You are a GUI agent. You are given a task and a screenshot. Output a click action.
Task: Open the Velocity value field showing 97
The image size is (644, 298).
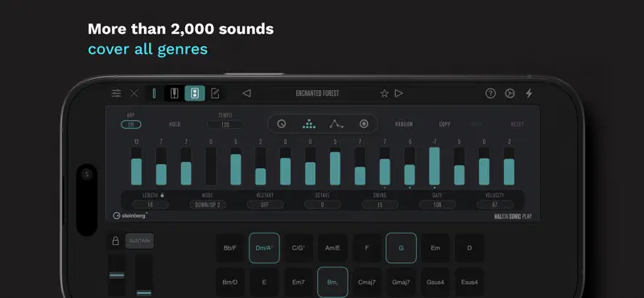point(495,205)
